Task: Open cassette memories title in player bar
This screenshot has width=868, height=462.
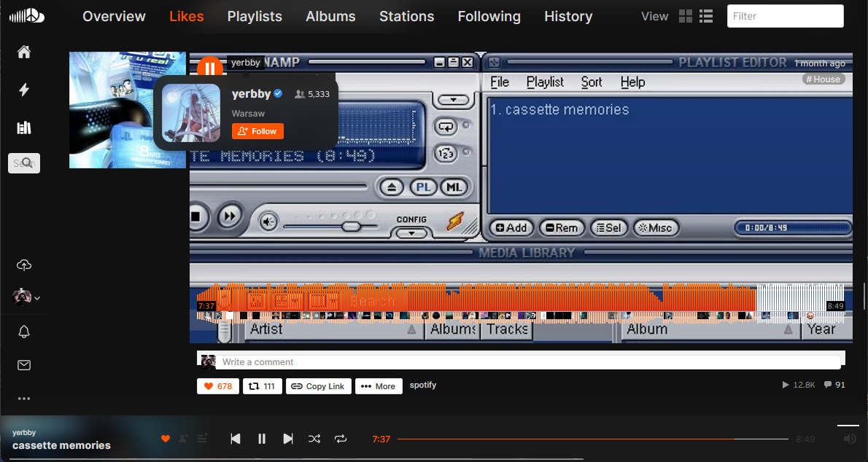Action: [x=61, y=445]
